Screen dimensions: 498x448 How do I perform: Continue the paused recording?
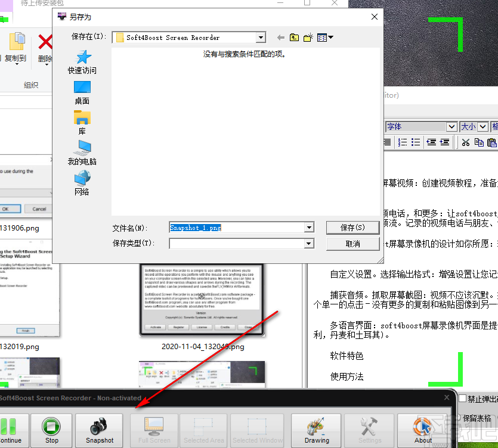[x=9, y=430]
